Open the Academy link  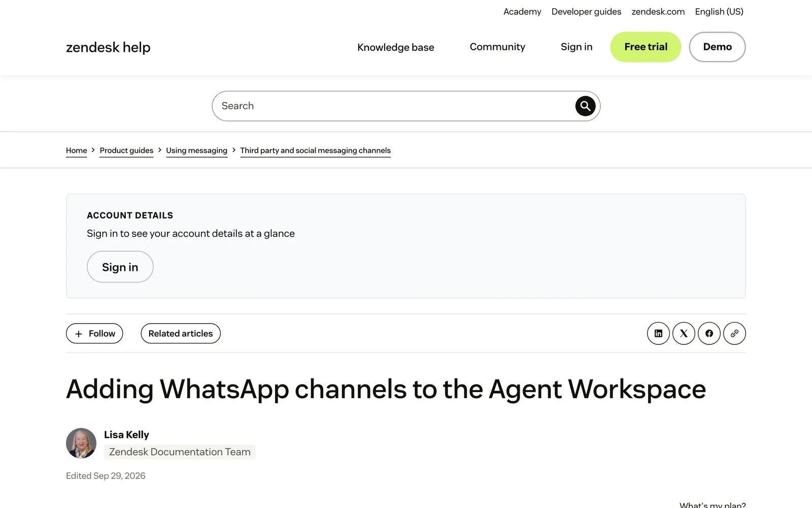click(522, 12)
